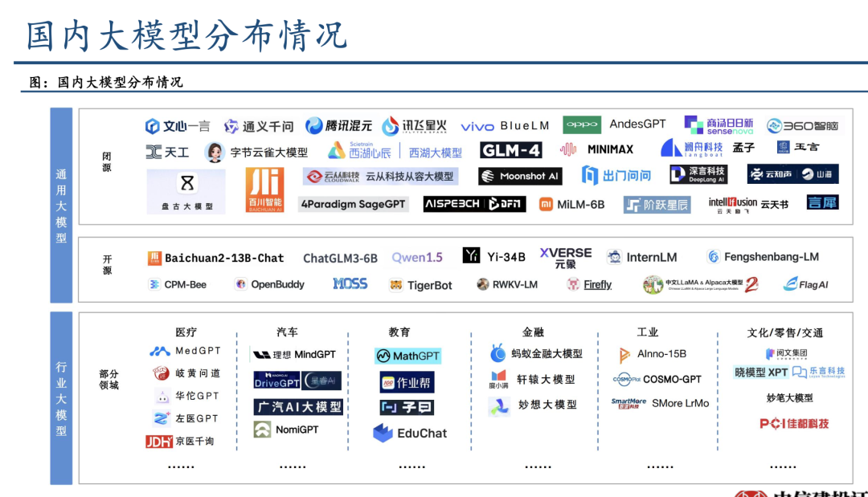Click the InternLM robot icon
This screenshot has width=868, height=497.
[613, 257]
